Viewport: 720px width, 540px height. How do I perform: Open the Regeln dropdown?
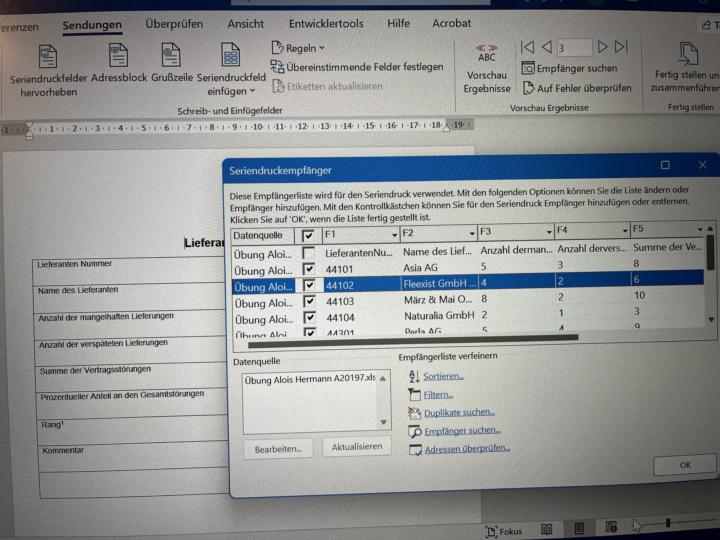299,47
